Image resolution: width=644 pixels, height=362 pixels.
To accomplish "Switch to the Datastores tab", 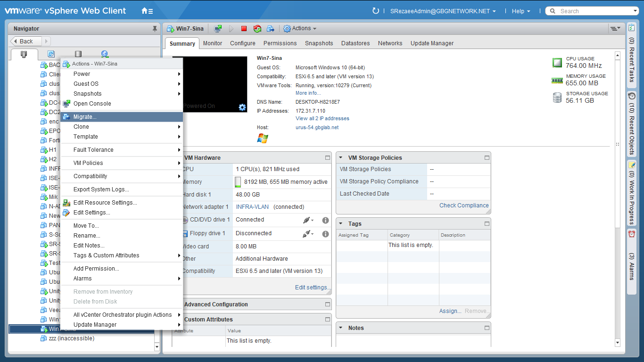I will tap(355, 43).
